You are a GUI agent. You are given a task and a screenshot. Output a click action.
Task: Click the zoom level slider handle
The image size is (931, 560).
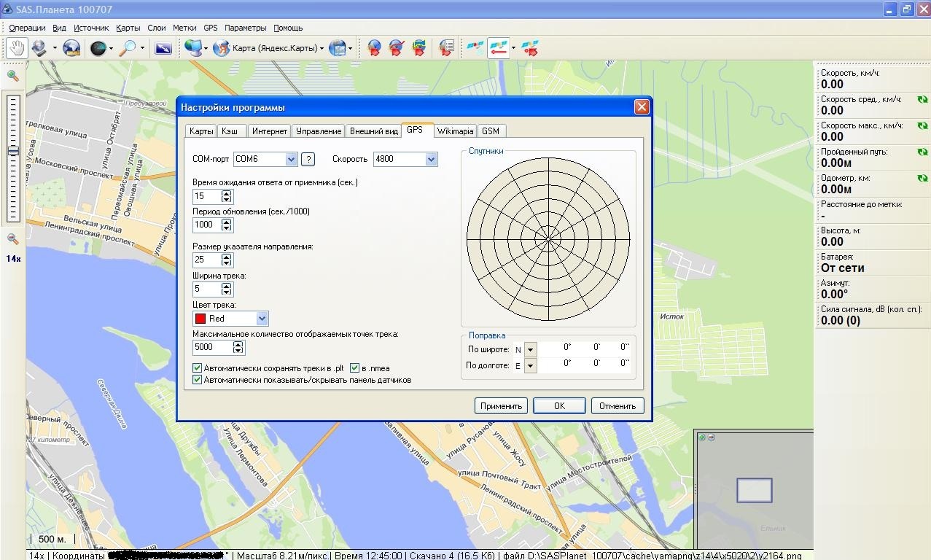(13, 151)
